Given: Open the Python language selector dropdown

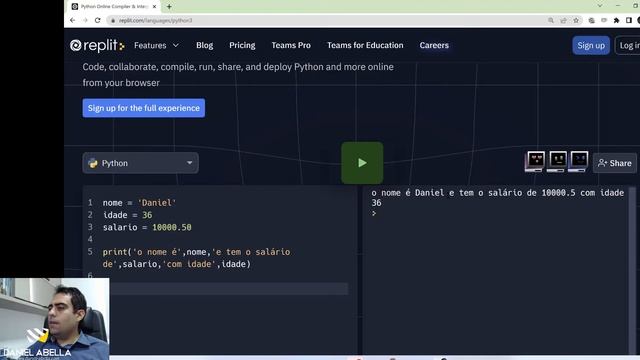Looking at the screenshot, I should [x=140, y=163].
